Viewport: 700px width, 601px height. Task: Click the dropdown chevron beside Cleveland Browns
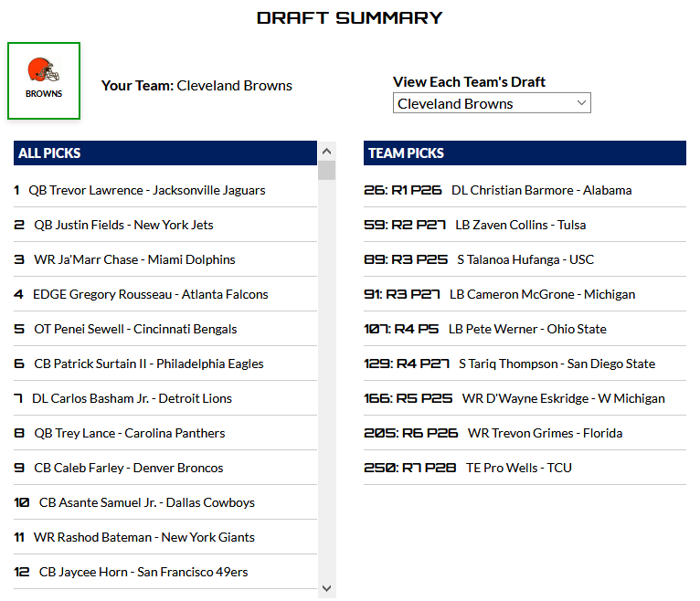tap(581, 102)
